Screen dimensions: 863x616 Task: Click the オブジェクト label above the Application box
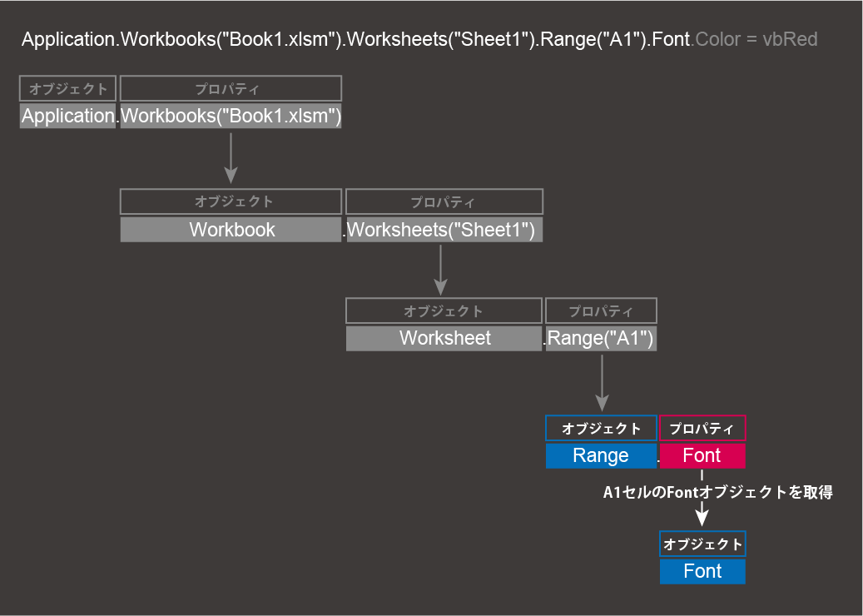pos(67,89)
